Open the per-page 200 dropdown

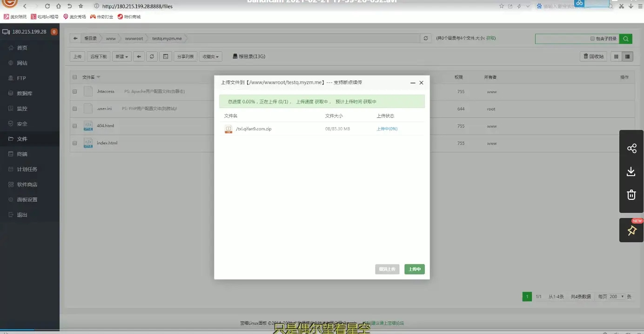617,297
